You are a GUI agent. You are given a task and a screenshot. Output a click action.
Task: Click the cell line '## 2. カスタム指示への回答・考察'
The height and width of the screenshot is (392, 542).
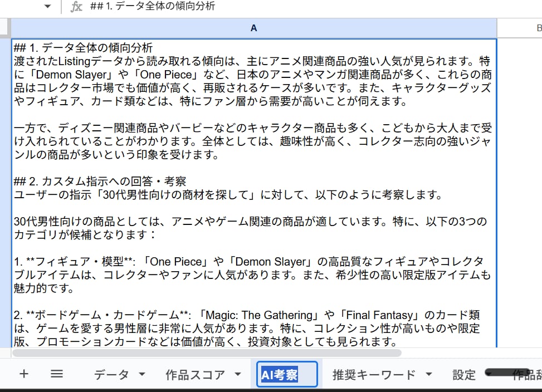(100, 182)
